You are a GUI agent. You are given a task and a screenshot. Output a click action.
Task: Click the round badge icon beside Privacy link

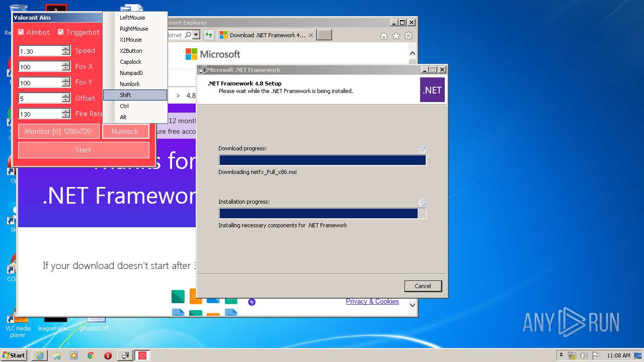click(x=252, y=302)
